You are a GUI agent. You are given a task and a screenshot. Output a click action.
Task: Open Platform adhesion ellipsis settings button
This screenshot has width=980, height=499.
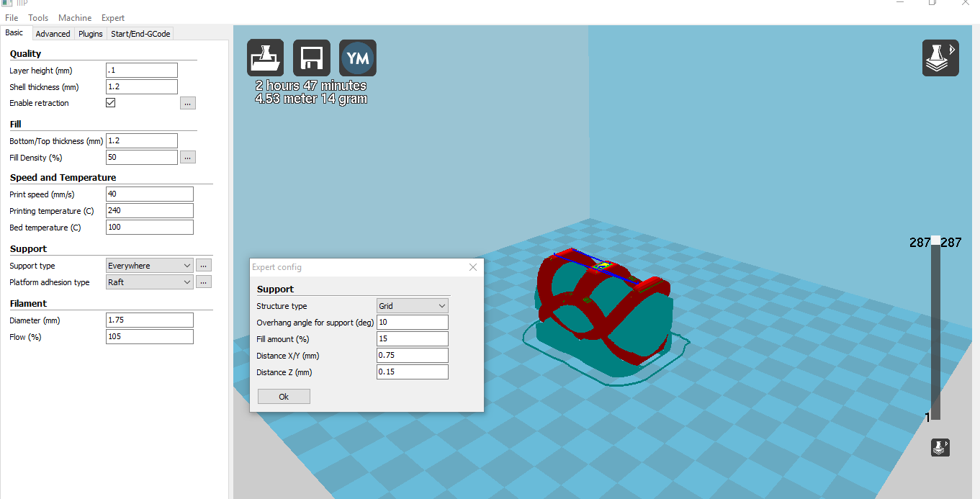[x=204, y=282]
